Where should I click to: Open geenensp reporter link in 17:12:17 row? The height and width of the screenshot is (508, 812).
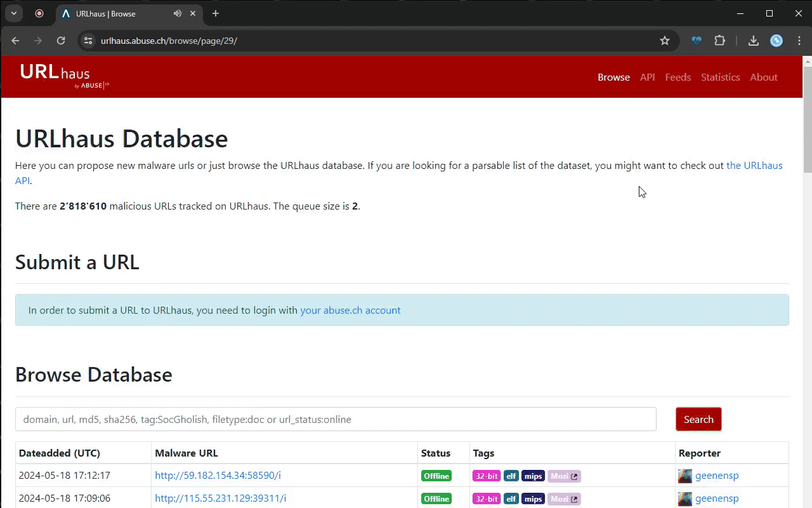717,475
